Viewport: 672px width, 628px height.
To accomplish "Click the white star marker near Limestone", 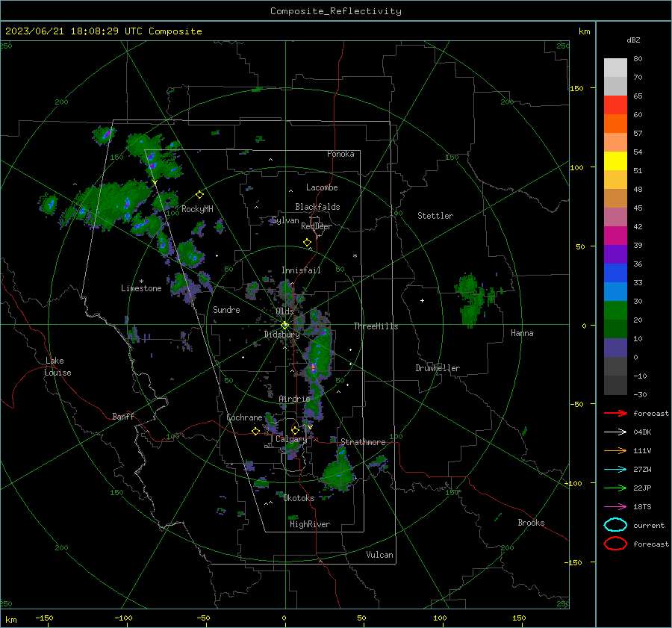I will click(141, 282).
